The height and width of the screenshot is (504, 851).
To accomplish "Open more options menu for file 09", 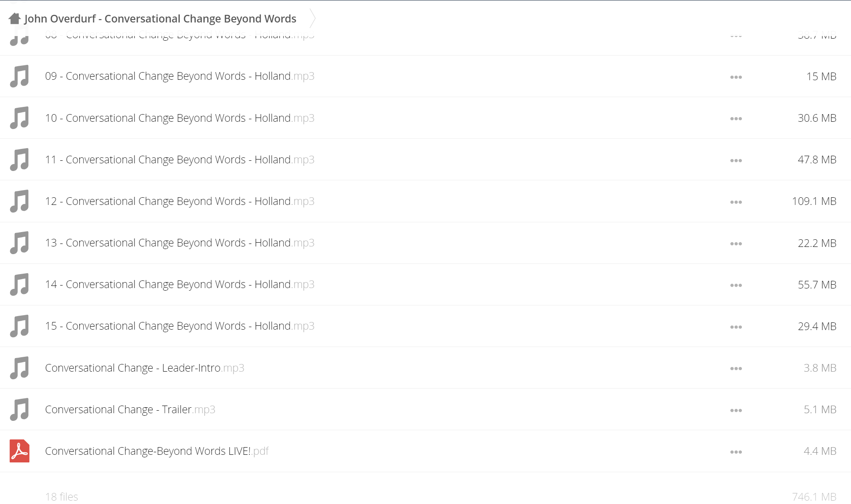I will 736,77.
